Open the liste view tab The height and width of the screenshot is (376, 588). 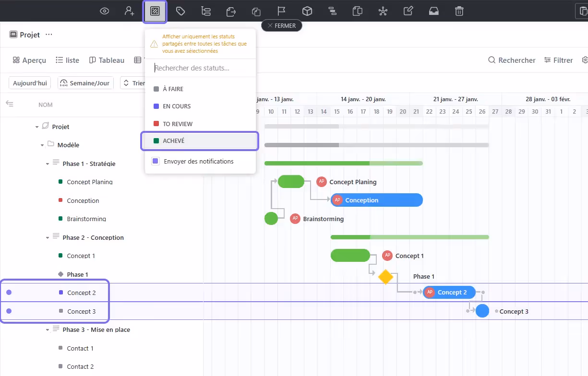click(x=67, y=59)
